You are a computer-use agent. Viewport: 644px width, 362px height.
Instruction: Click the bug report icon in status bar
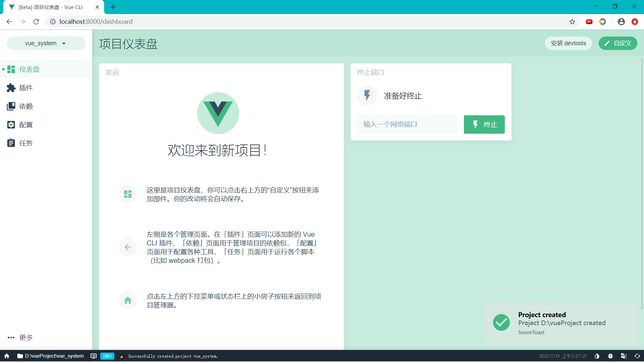click(610, 356)
